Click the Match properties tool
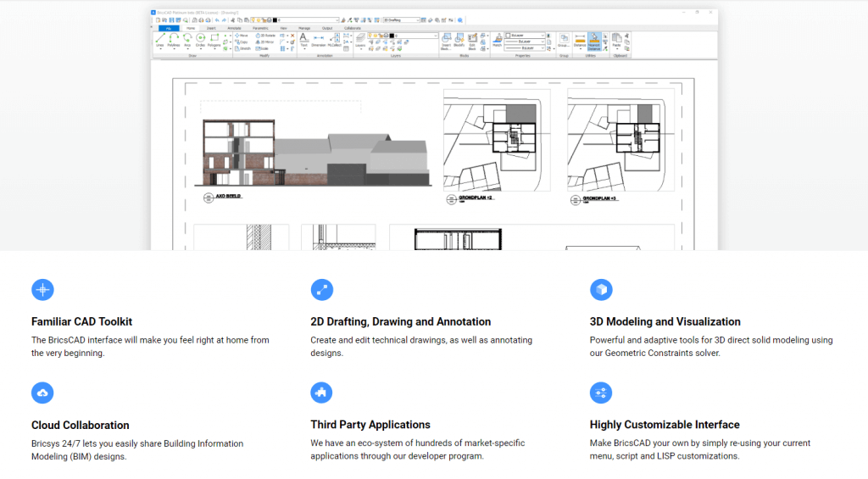 tap(497, 40)
